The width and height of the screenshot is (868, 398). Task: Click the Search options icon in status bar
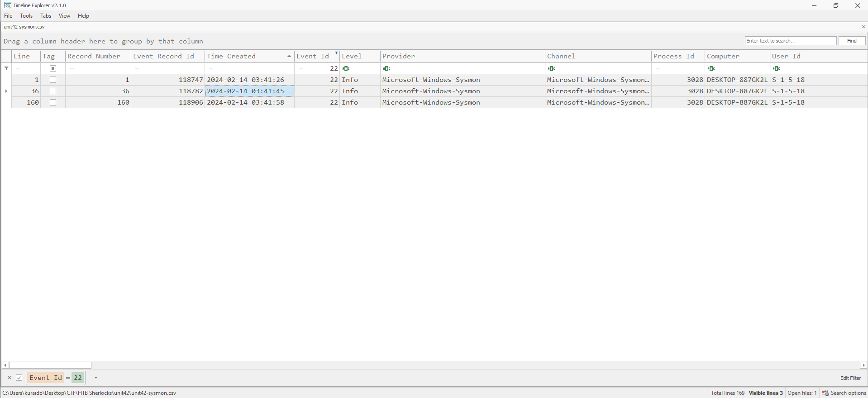[825, 393]
